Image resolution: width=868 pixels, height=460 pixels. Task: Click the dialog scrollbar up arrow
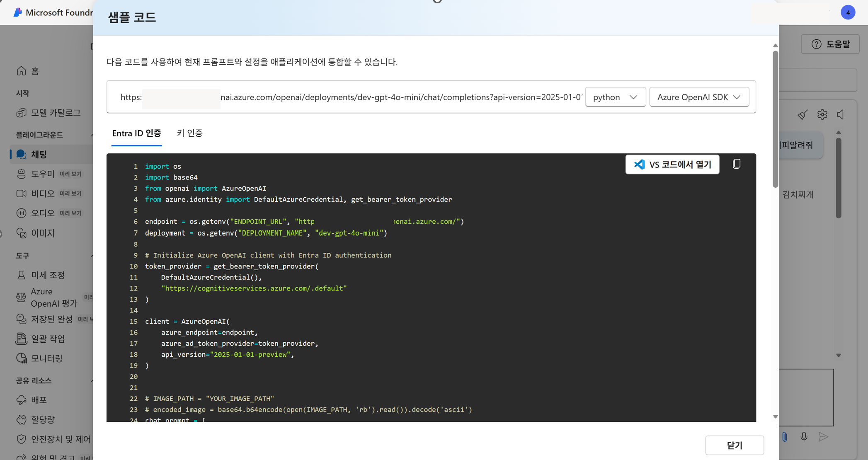(x=775, y=46)
